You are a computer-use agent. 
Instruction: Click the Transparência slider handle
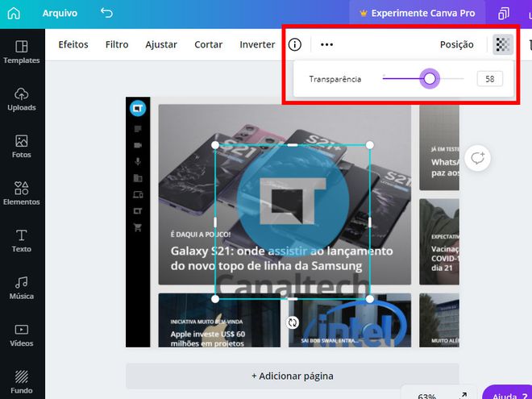coord(430,79)
